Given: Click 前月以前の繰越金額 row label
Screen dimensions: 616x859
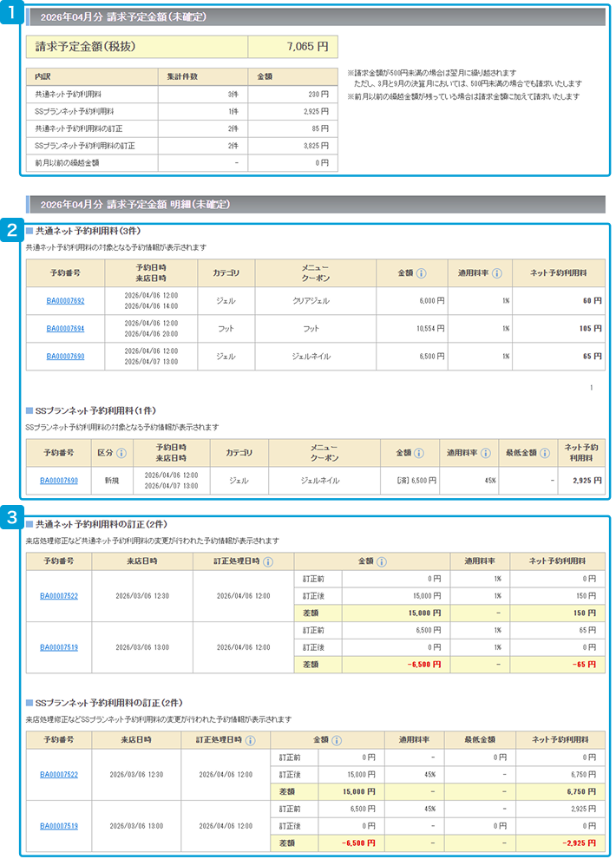Looking at the screenshot, I should [67, 163].
